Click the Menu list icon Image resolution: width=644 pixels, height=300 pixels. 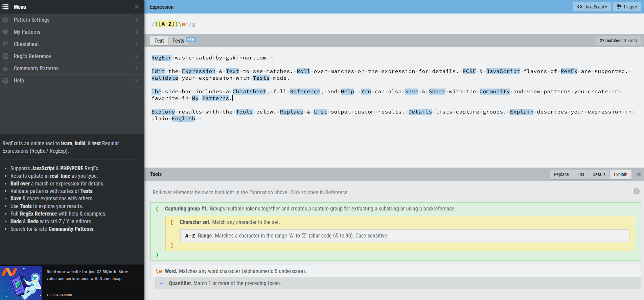coord(5,7)
